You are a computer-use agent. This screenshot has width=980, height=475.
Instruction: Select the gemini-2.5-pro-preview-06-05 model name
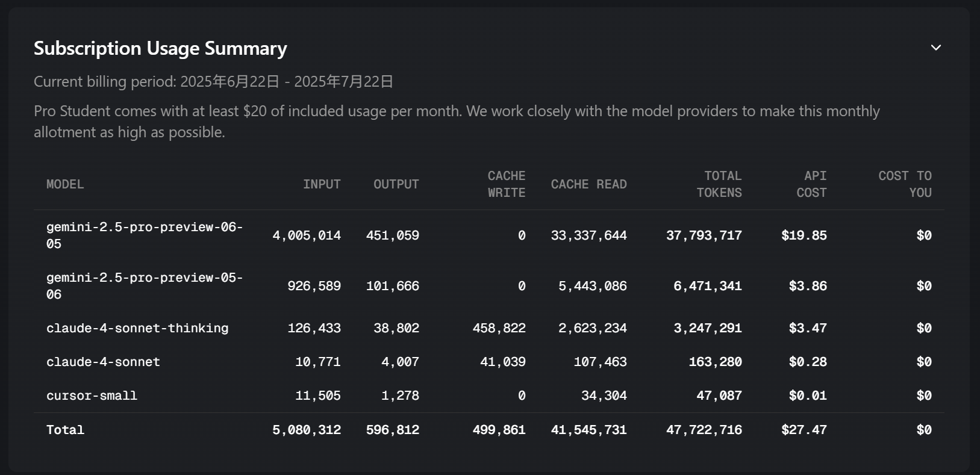[145, 235]
